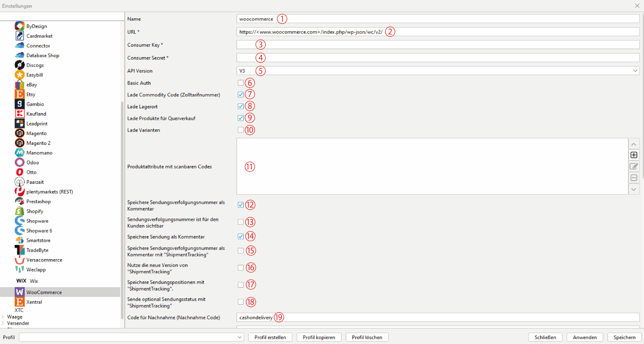Uncheck Lade Commodity Code (Zolltarifnummer)
Viewport: 644px width, 344px height.
coord(240,94)
